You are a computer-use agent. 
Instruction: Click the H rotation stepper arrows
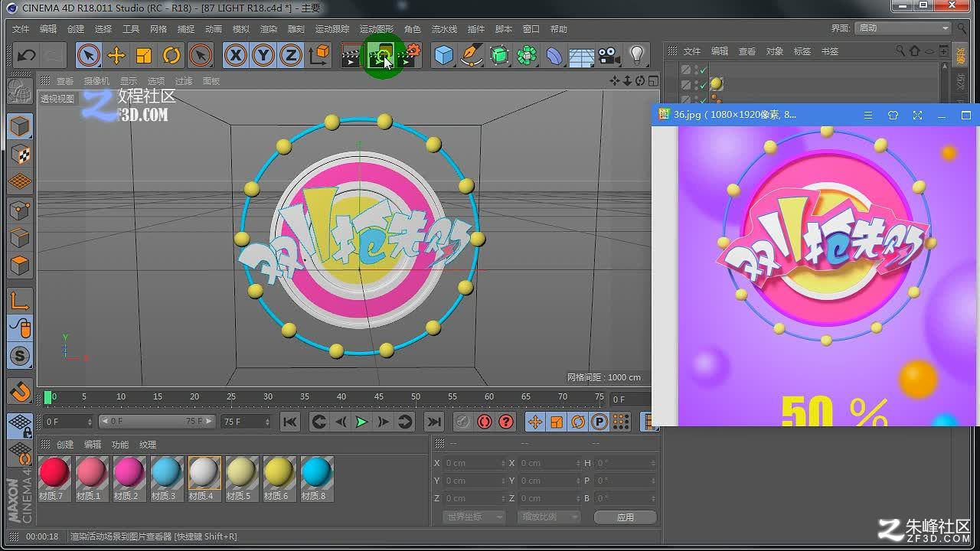(653, 463)
